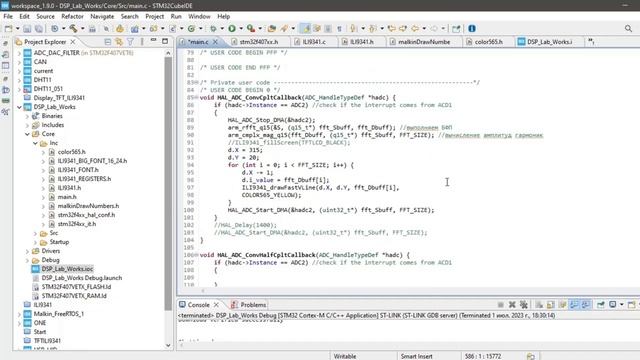Select STM32F407VETX_FLASH.ld file
The height and width of the screenshot is (360, 640).
tap(76, 287)
